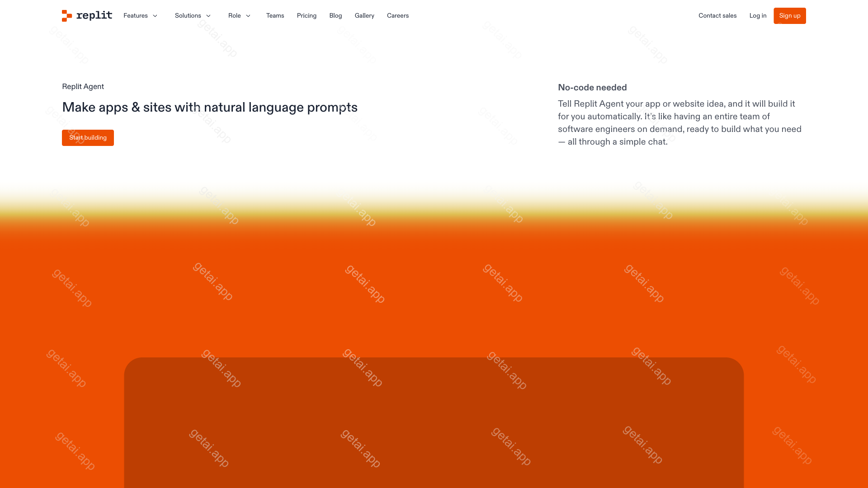Screen dimensions: 868x488
Task: Click the chevron next to Role
Action: [248, 16]
